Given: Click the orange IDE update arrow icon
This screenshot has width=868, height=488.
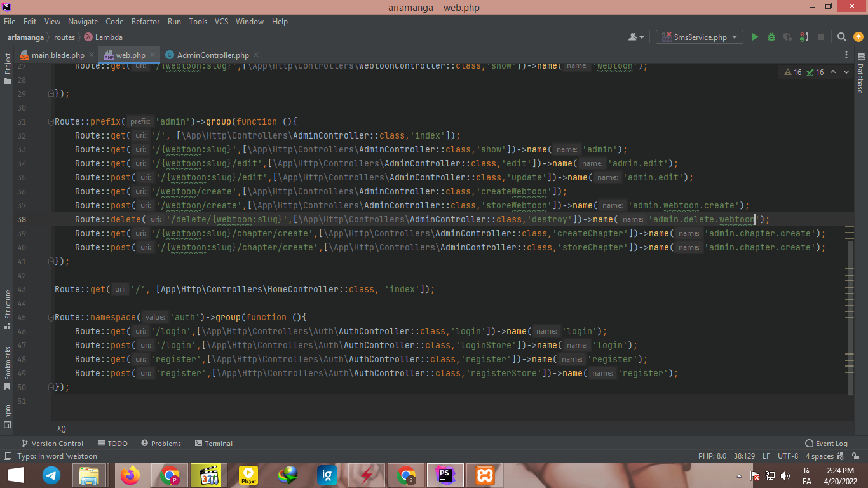Looking at the screenshot, I should (857, 37).
